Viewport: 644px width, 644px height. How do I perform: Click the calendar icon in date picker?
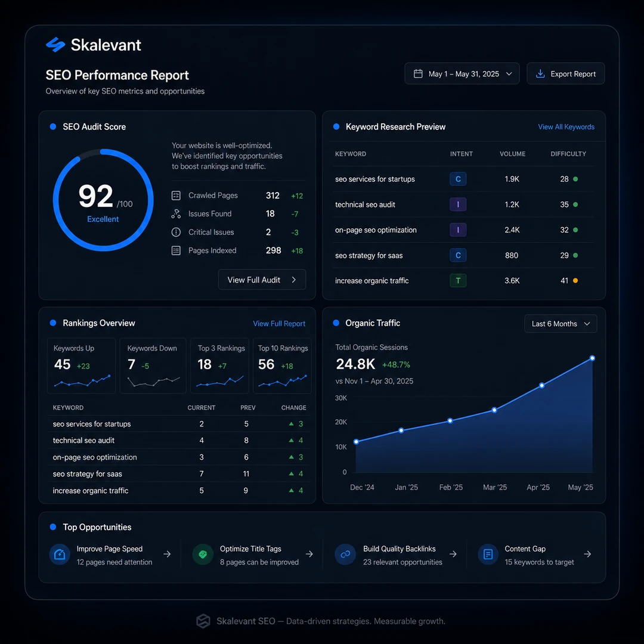tap(418, 74)
